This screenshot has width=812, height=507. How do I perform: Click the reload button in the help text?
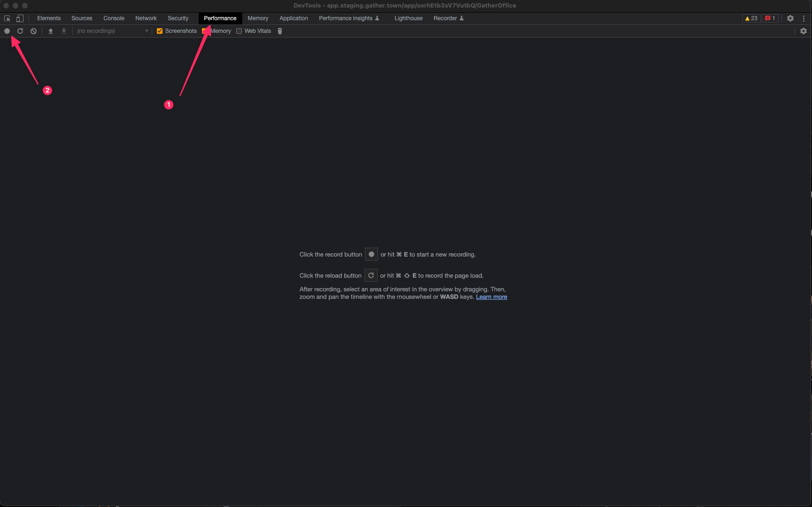(x=371, y=275)
